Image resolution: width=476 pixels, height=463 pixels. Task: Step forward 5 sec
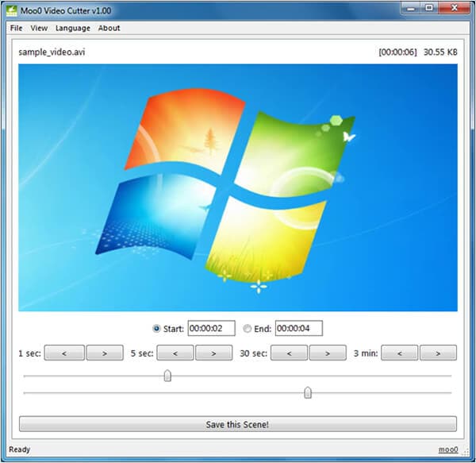click(x=213, y=353)
